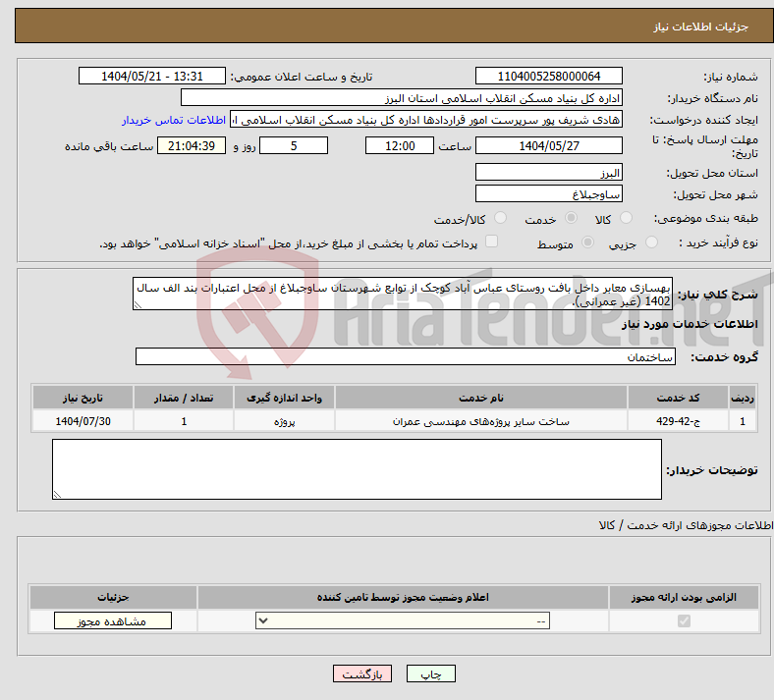
Task: Click the service group field ساختمان
Action: coord(406,356)
